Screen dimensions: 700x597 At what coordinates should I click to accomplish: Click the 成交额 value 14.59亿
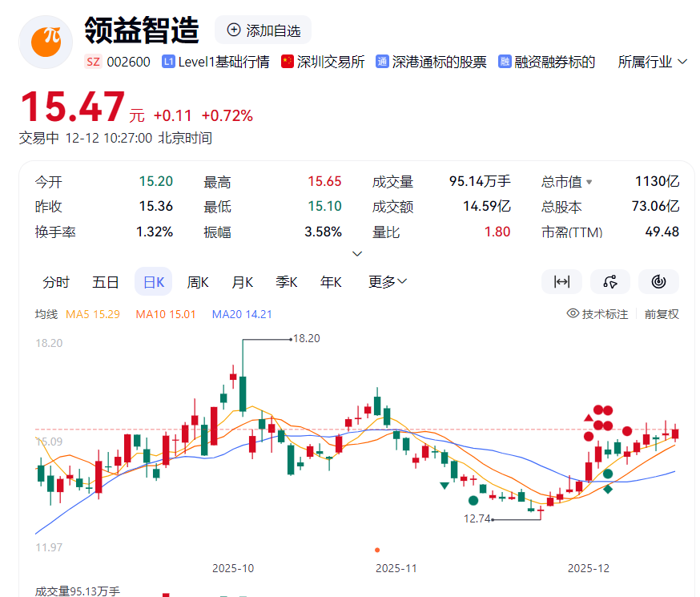pyautogui.click(x=487, y=206)
